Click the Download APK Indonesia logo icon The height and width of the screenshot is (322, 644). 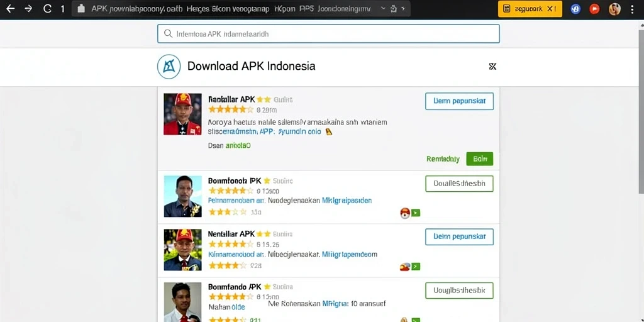[169, 67]
